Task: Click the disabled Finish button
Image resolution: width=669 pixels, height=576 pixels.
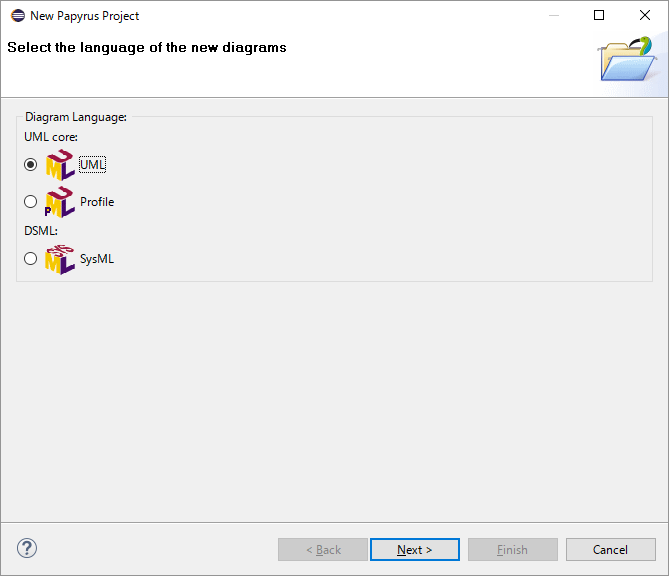Action: [512, 549]
